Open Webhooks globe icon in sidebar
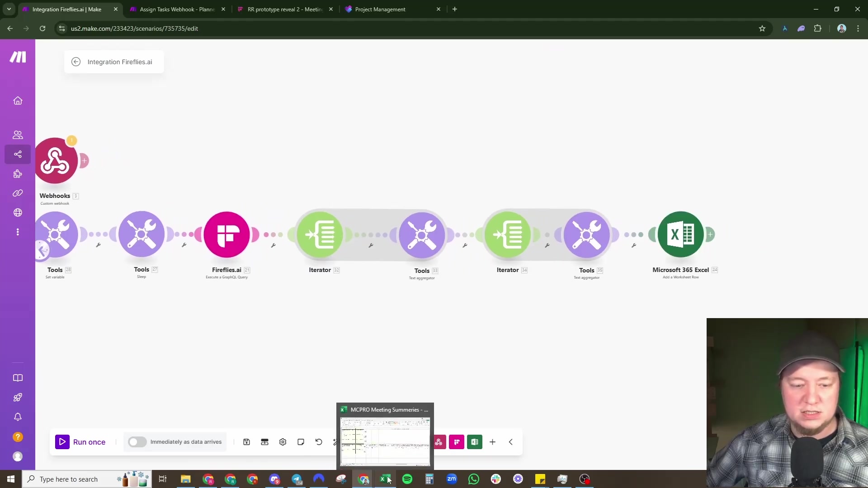 (x=18, y=212)
